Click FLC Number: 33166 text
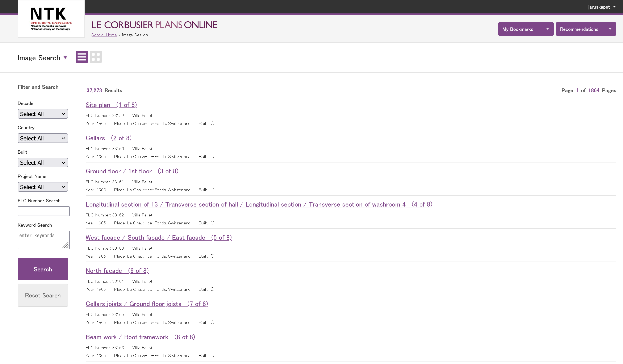 [x=105, y=348]
